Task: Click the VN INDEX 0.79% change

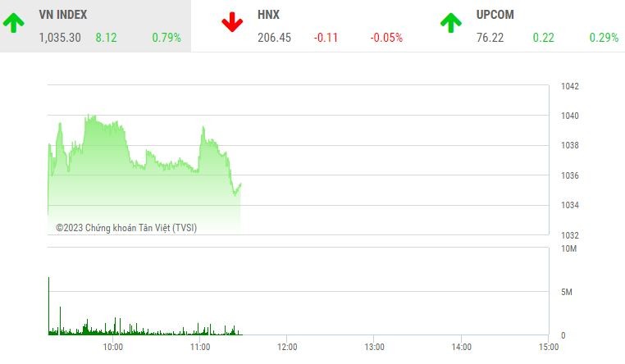Action: click(x=167, y=37)
